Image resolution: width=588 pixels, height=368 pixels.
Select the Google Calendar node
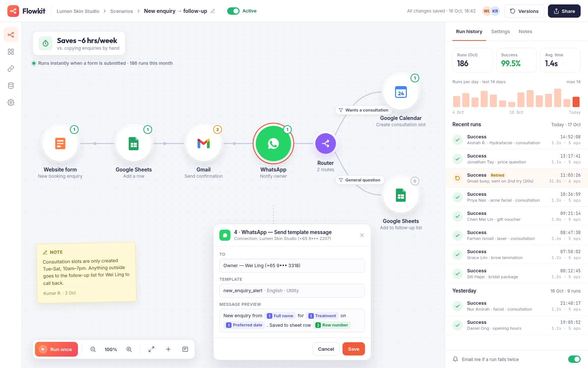point(401,92)
